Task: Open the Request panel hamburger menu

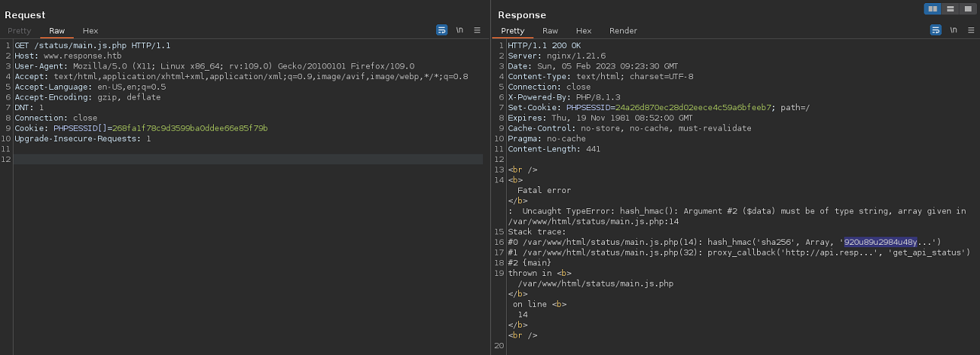Action: (x=477, y=30)
